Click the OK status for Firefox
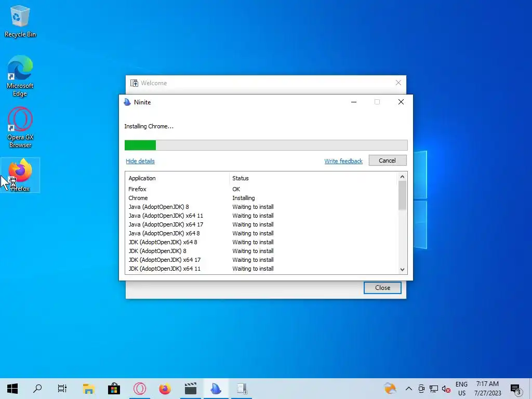 (x=236, y=189)
